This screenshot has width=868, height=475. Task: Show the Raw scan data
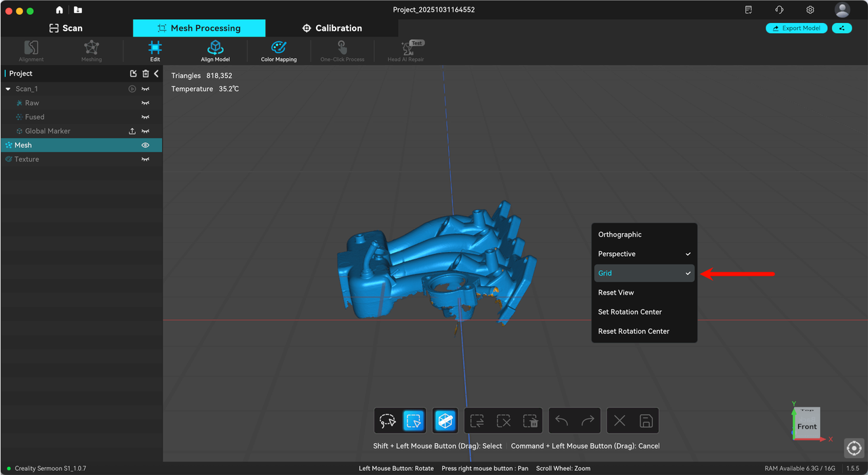pos(144,102)
